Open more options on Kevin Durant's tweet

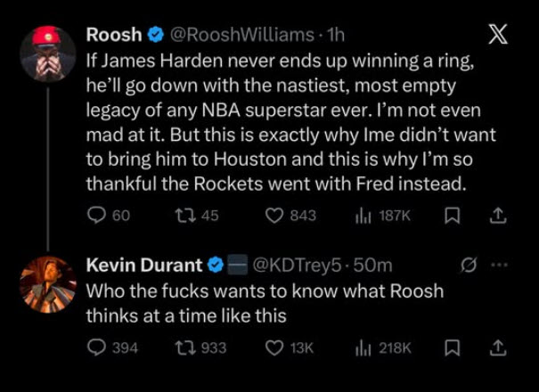point(500,265)
